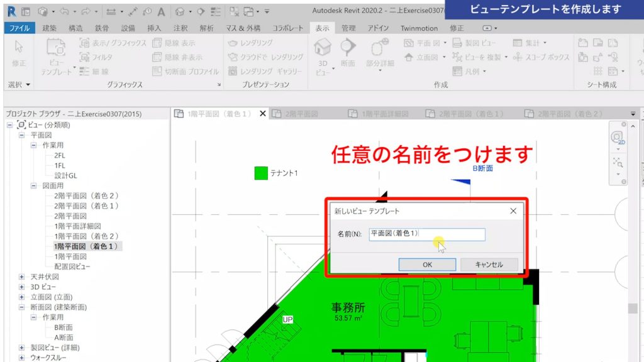Viewport: 644px width, 362px height.
Task: Select the 断面 (Section) tool
Action: point(347,50)
